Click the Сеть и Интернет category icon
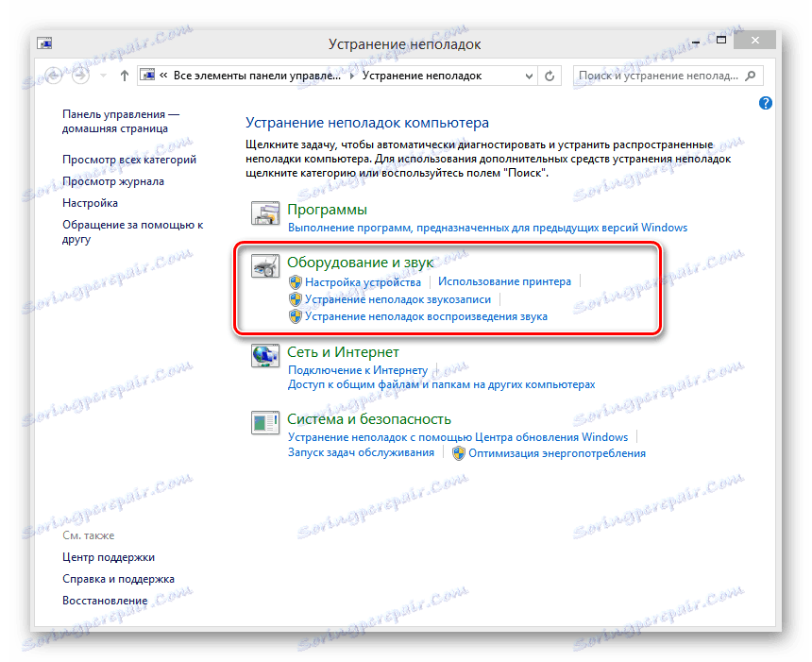Viewport: 812px width, 662px height. (x=265, y=356)
